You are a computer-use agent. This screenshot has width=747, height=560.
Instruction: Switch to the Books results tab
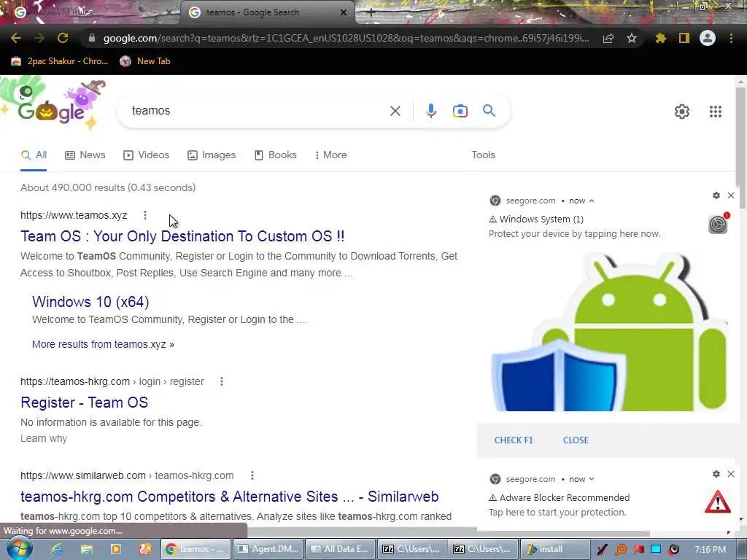275,155
